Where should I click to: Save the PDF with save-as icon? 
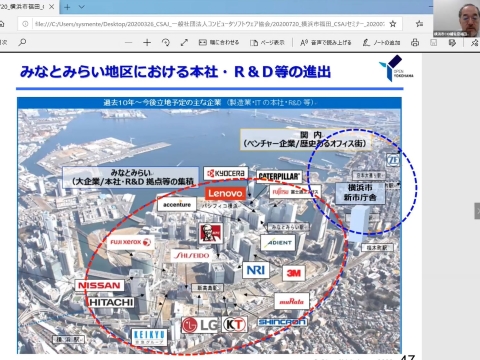coord(452,43)
